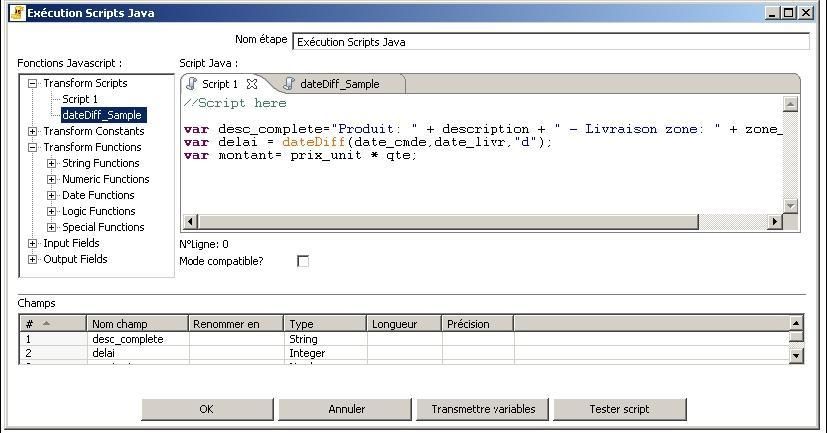This screenshot has width=827, height=433.
Task: Click the script icon on Script 1 tab
Action: (192, 84)
